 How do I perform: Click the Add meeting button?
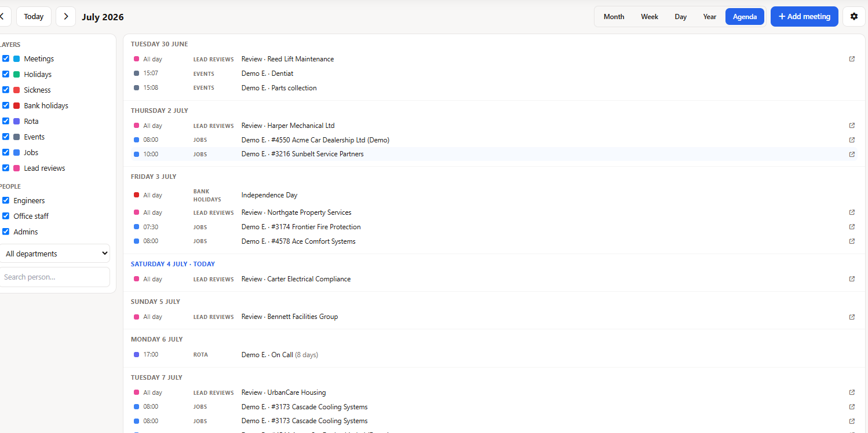click(x=804, y=16)
